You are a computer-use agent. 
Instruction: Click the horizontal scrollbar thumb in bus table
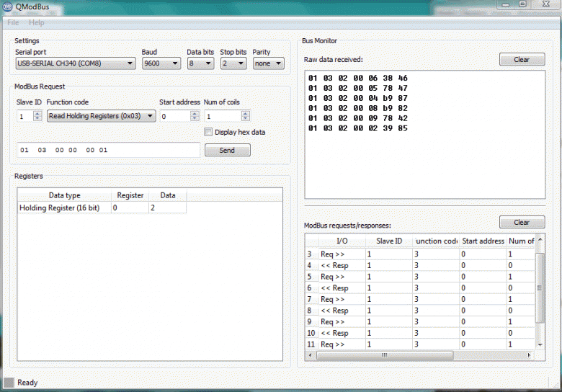click(385, 355)
